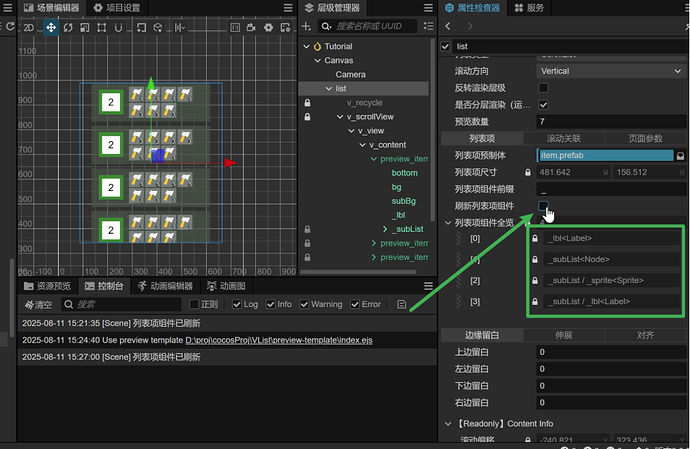
Task: Uncheck the 是否分层渲染 checkbox
Action: point(543,105)
